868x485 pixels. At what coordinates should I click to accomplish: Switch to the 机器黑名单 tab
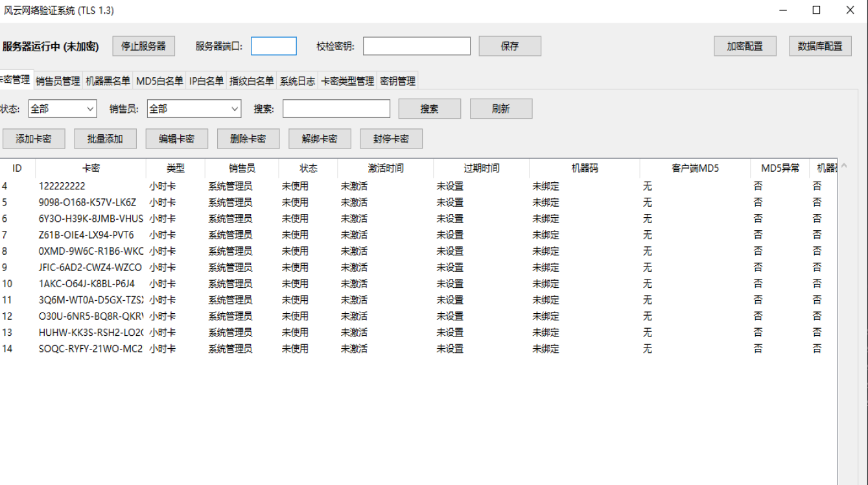pyautogui.click(x=108, y=81)
